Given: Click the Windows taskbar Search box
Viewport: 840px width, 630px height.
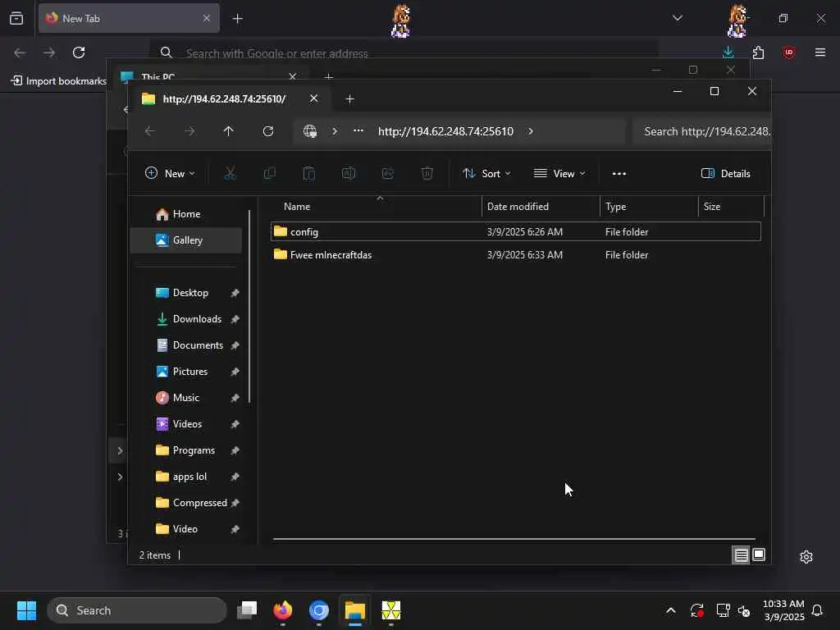Looking at the screenshot, I should (137, 610).
